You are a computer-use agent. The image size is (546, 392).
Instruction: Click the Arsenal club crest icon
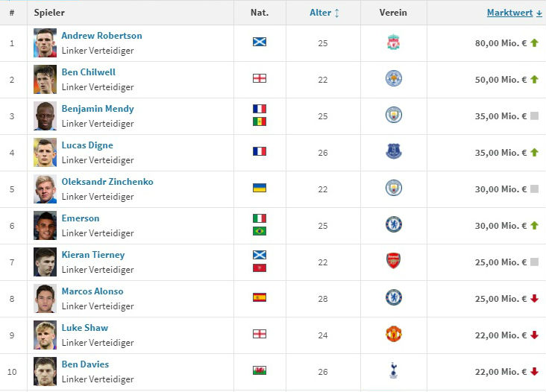tap(393, 262)
